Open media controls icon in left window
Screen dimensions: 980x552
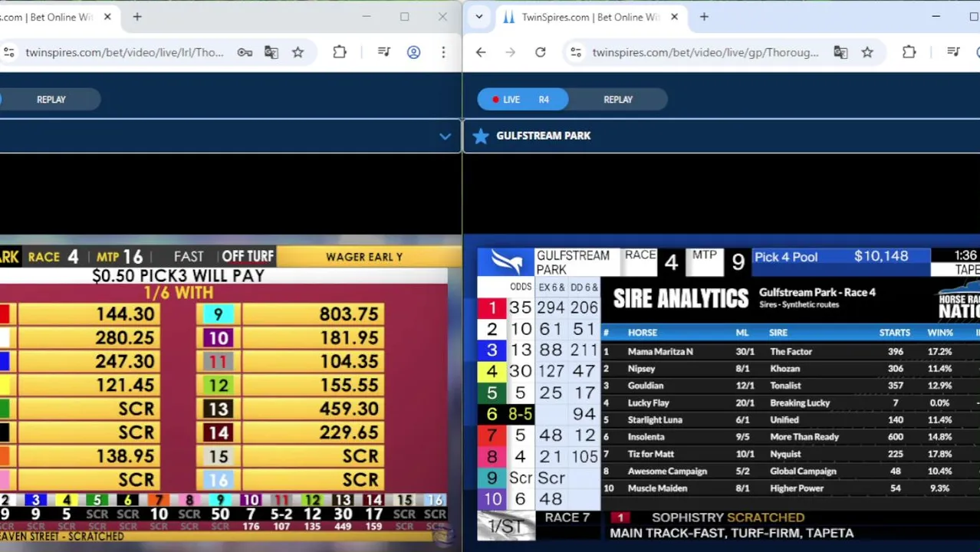pos(384,52)
